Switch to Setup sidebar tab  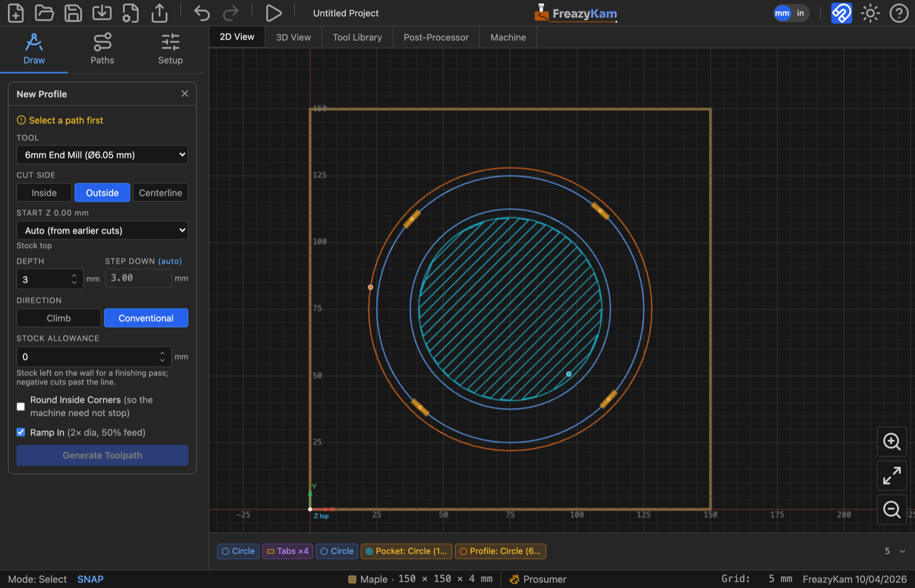[170, 49]
